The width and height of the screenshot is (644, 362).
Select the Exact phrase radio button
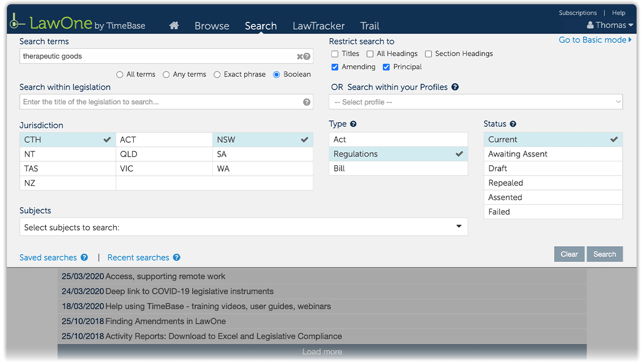(217, 74)
